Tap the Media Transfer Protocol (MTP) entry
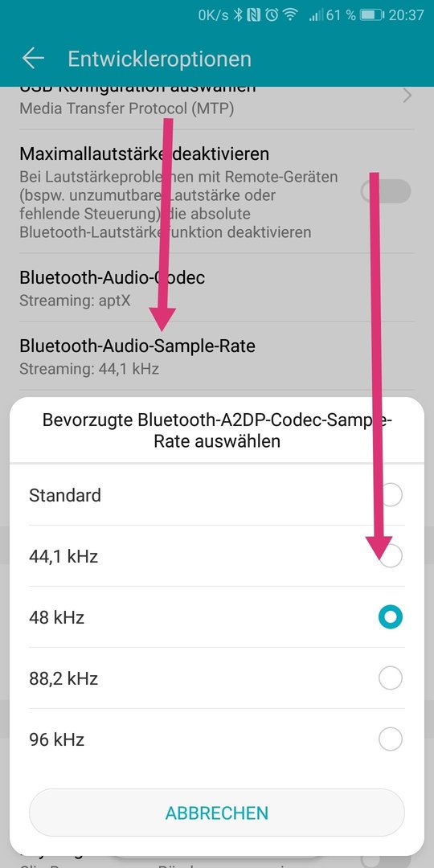The image size is (434, 868). [x=127, y=108]
